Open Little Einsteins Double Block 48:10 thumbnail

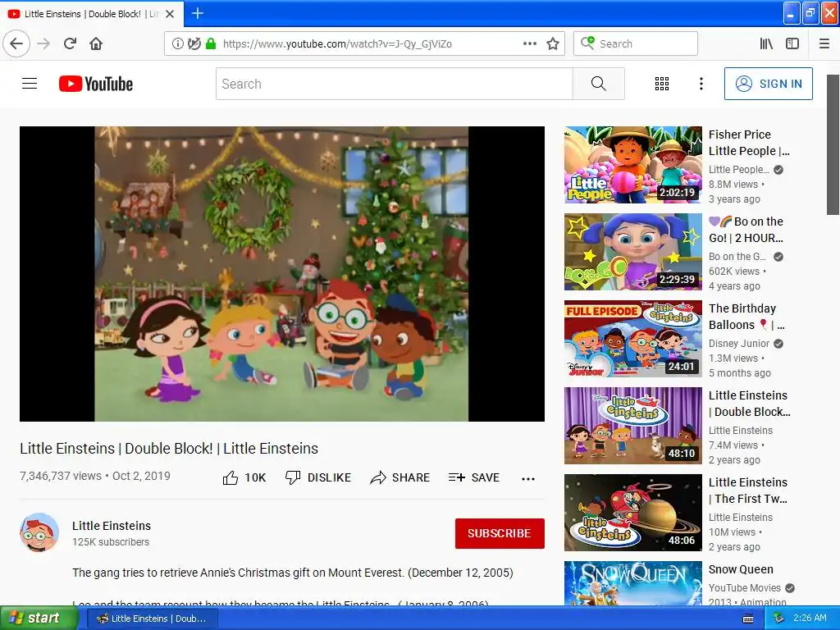(632, 426)
